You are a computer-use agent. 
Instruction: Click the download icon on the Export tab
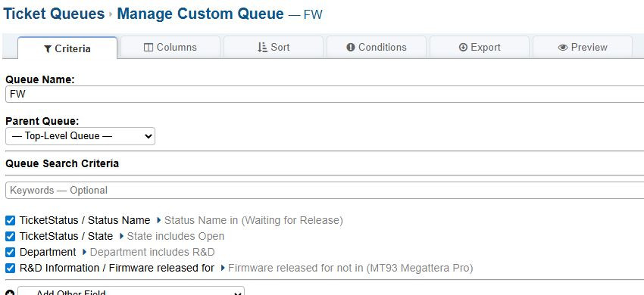[463, 47]
